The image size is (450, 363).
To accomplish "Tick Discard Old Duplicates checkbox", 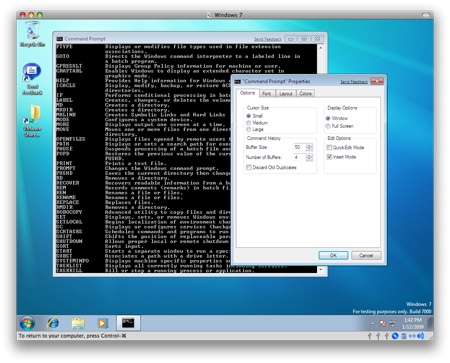I will coord(249,167).
